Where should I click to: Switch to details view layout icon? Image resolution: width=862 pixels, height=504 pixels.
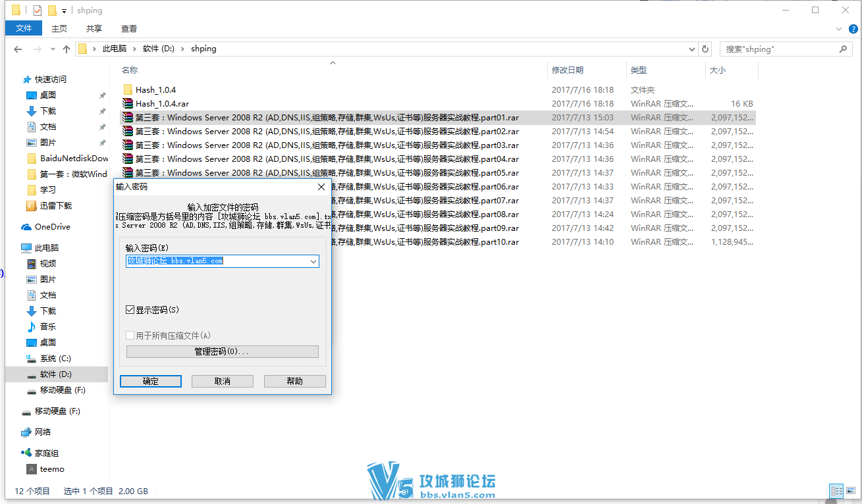(x=837, y=491)
